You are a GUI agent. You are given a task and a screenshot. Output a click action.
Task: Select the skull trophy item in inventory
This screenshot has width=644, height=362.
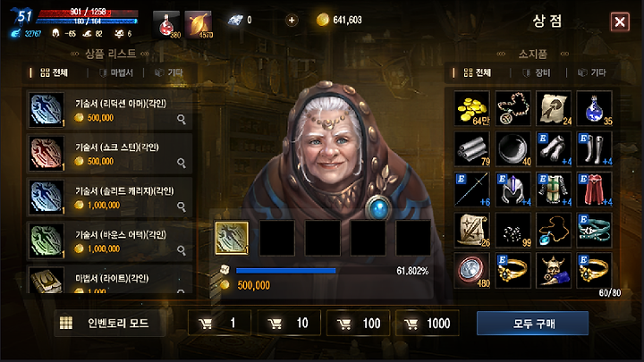point(554,271)
